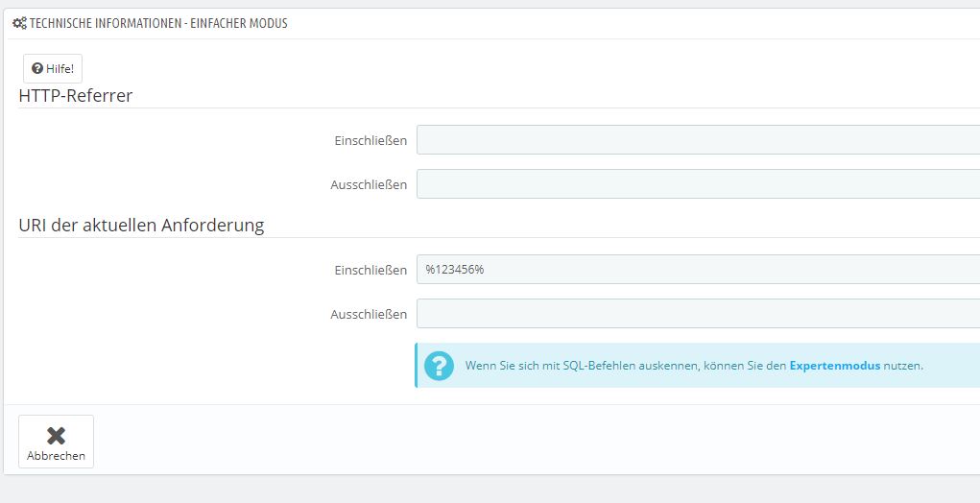Click the Ausschließen label under HTTP-Referrer
The width and height of the screenshot is (980, 503).
(x=369, y=185)
